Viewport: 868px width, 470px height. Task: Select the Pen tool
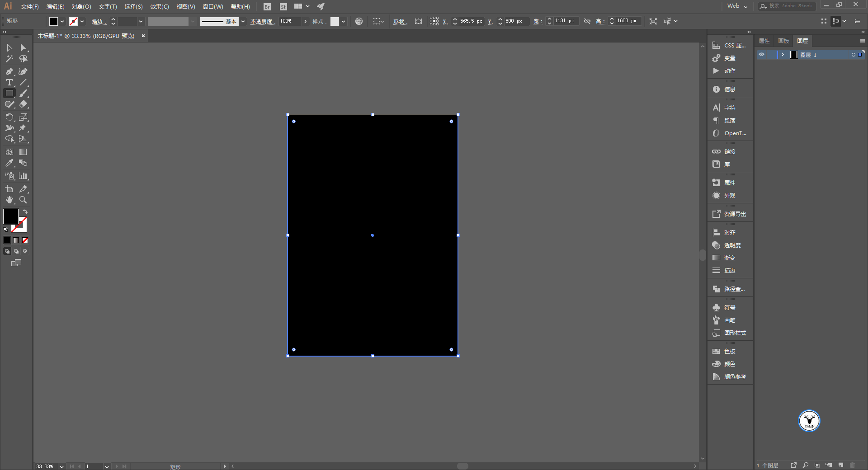(9, 71)
